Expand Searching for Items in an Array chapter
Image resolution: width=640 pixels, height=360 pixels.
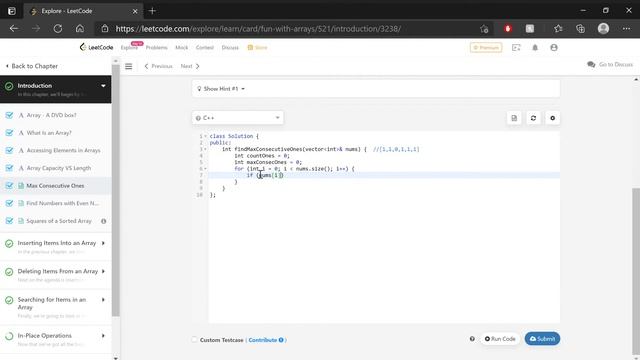[x=103, y=300]
